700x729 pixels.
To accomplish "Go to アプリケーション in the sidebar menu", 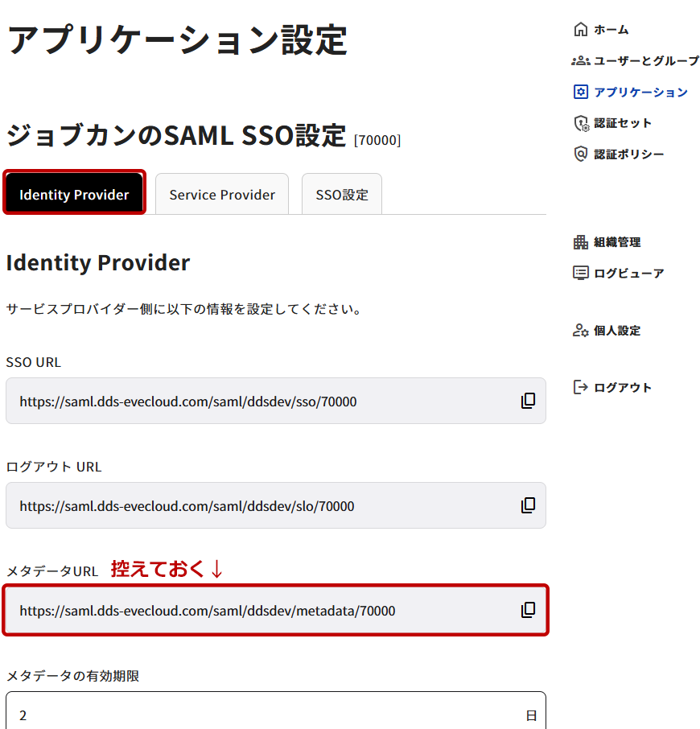I will [640, 93].
